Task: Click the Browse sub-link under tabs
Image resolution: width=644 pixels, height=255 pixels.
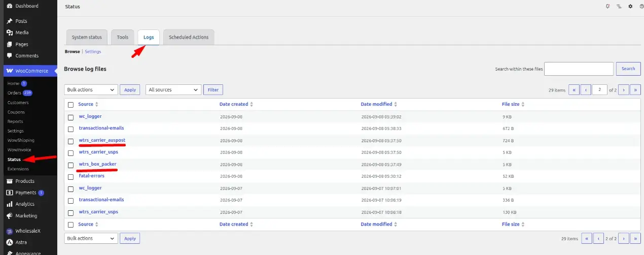Action: (73, 51)
